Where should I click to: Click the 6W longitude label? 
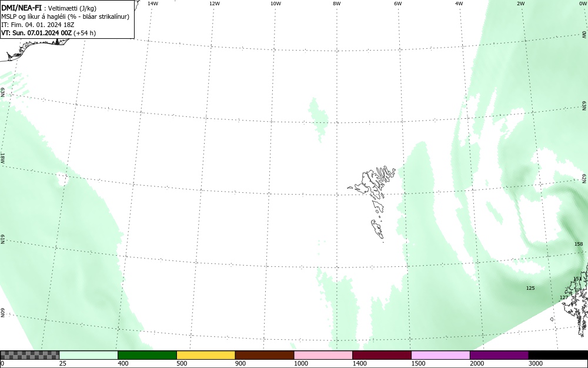click(x=398, y=4)
